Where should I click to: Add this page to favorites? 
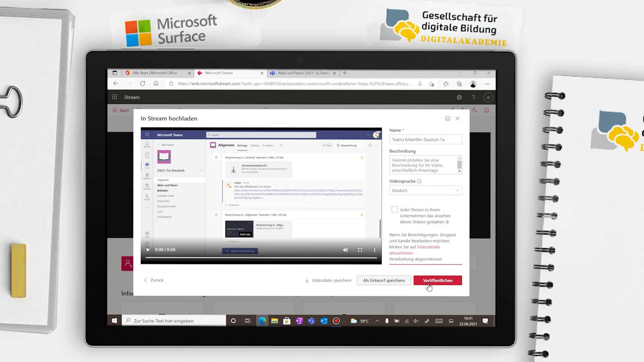click(x=432, y=84)
